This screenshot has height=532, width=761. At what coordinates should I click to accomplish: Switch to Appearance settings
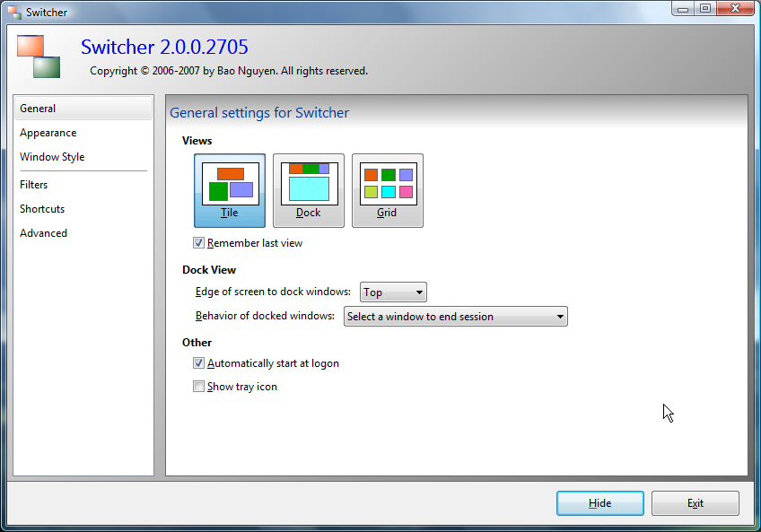[83, 133]
